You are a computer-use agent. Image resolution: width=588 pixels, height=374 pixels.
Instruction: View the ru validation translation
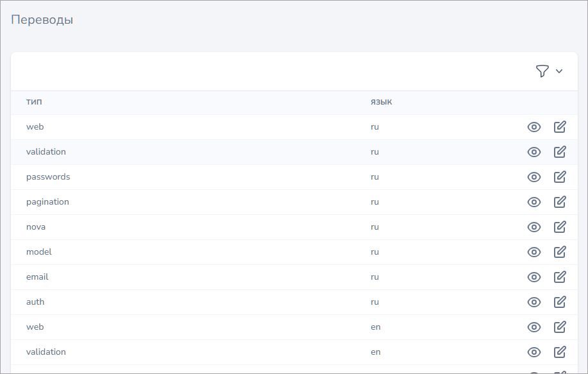coord(533,152)
